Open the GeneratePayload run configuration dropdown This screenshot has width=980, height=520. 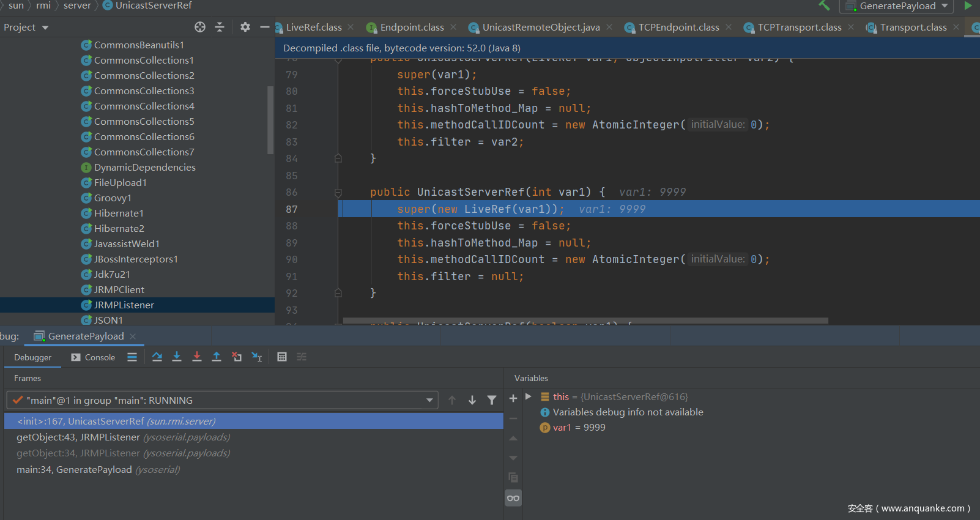click(x=897, y=6)
